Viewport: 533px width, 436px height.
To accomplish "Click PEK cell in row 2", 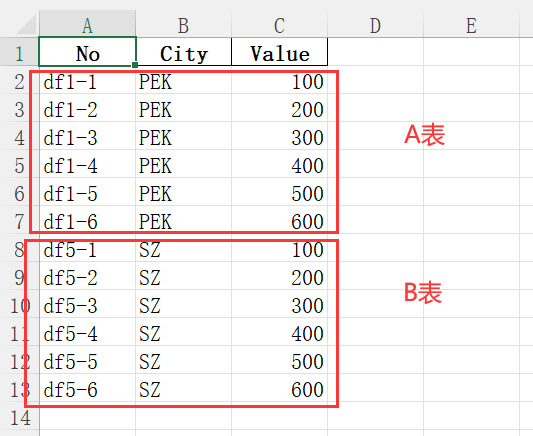I will [x=184, y=80].
